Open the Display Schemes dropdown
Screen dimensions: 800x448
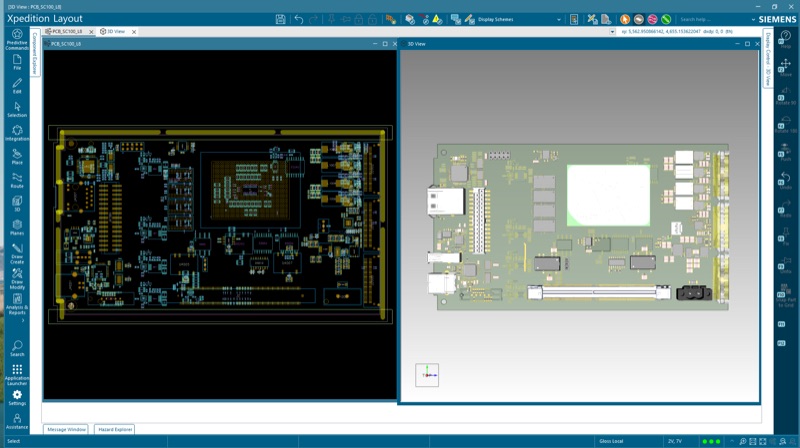[x=519, y=19]
